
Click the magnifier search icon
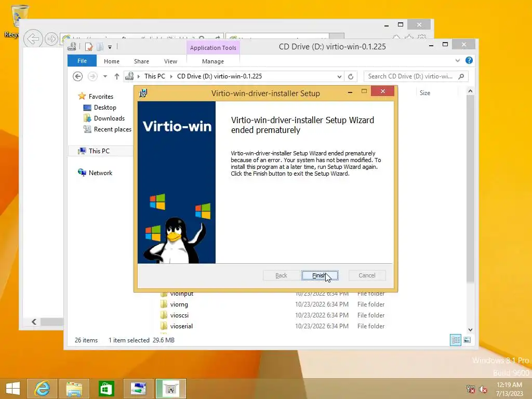461,76
